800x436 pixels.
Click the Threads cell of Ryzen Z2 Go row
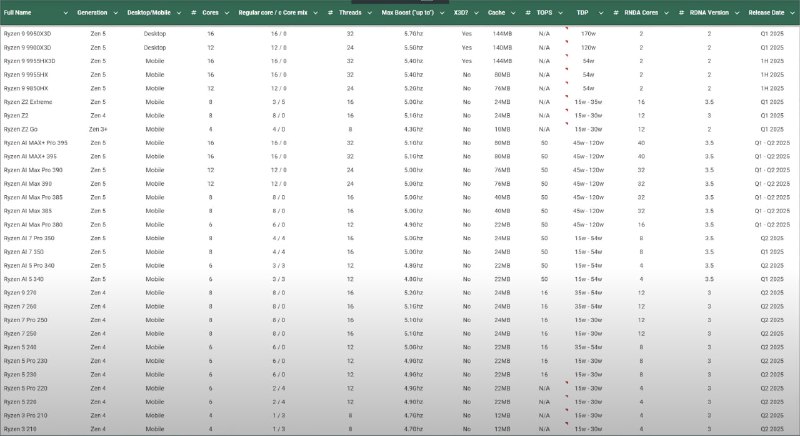[350, 130]
